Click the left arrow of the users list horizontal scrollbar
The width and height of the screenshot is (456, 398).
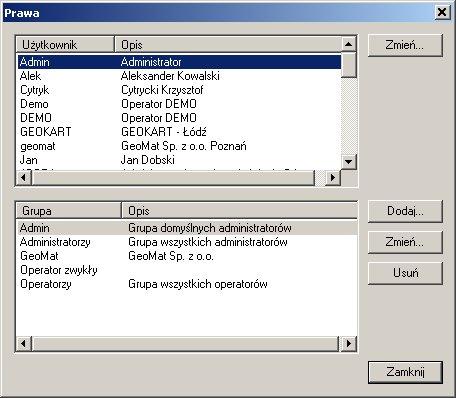(24, 177)
